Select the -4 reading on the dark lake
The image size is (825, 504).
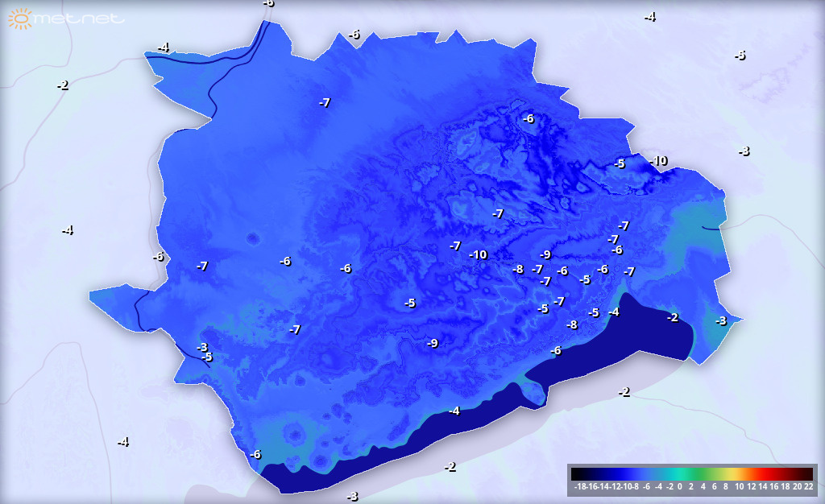click(454, 411)
